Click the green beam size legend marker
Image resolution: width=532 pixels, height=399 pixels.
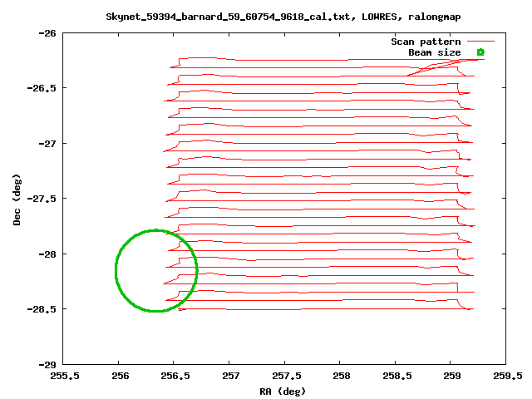(480, 52)
